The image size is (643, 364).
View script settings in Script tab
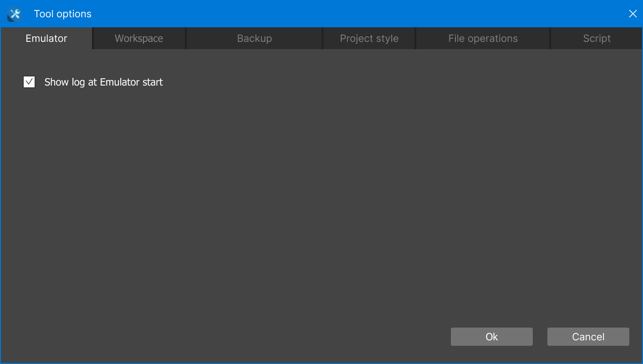coord(597,39)
